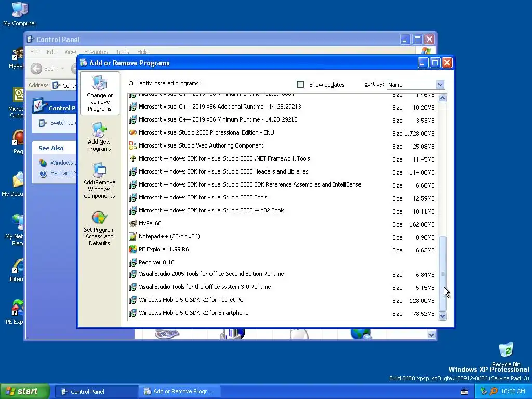Viewport: 532px width, 399px height.
Task: Open My Computer desktop icon
Action: [x=20, y=14]
